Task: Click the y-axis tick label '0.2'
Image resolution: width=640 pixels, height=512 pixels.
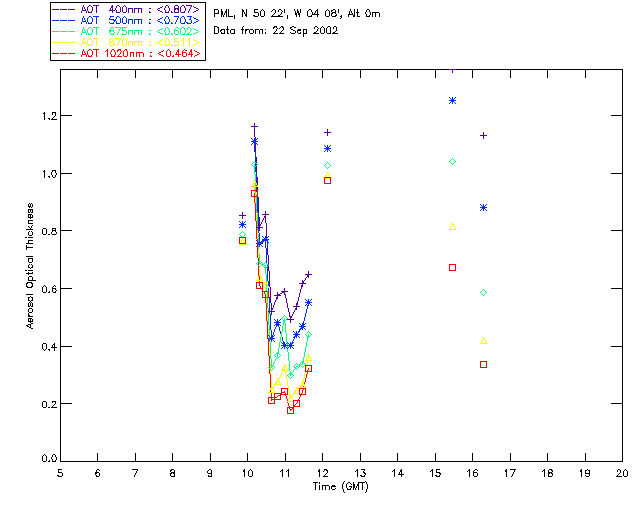Action: [49, 404]
